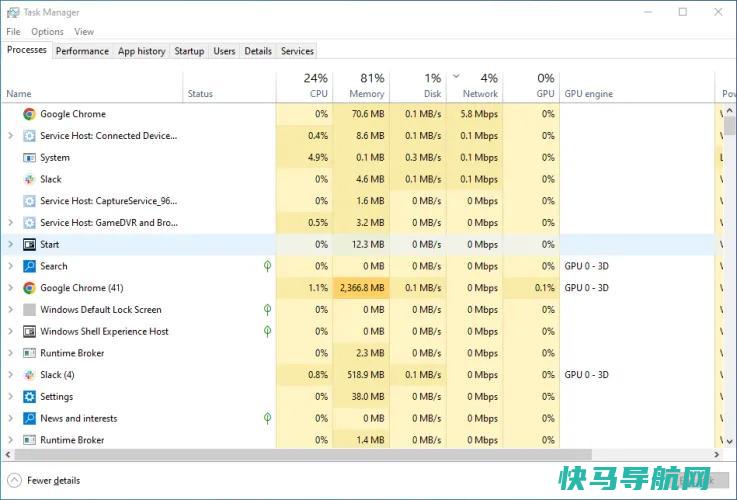Expand the Start process row
The height and width of the screenshot is (500, 737).
[10, 244]
